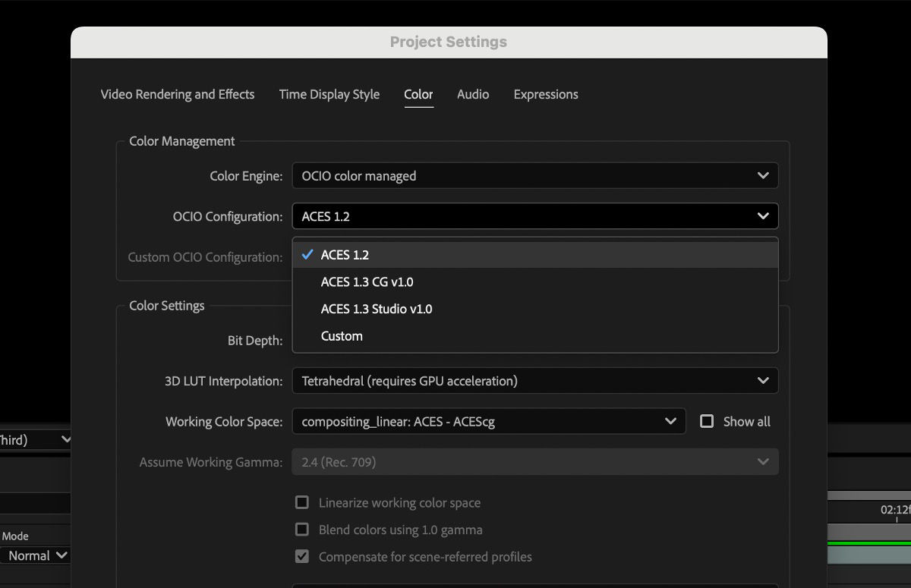
Task: Check Linearize working color space
Action: (301, 502)
